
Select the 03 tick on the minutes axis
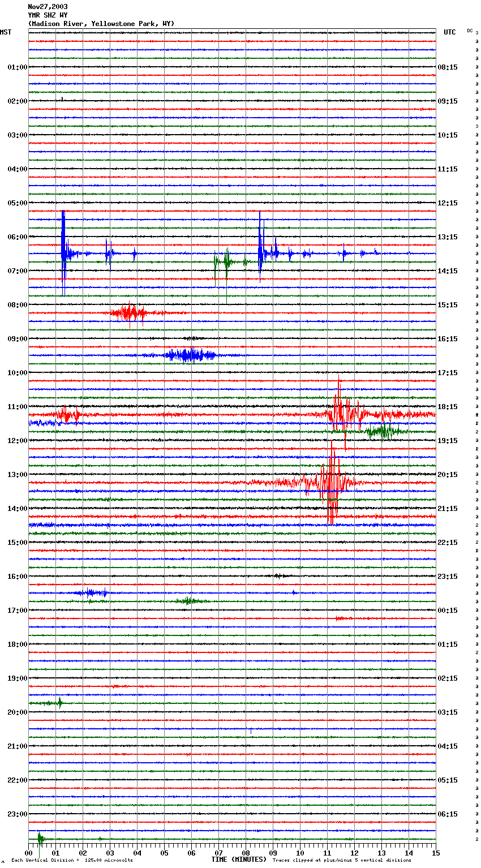[x=110, y=853]
